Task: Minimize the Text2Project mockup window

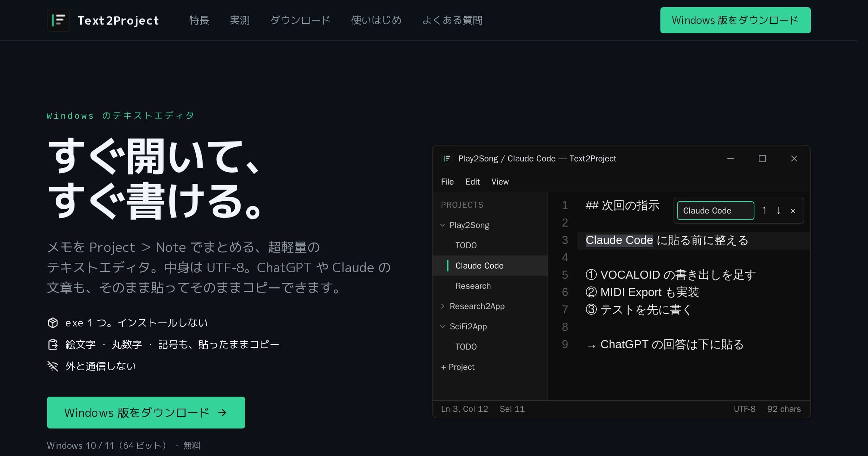Action: pyautogui.click(x=731, y=159)
